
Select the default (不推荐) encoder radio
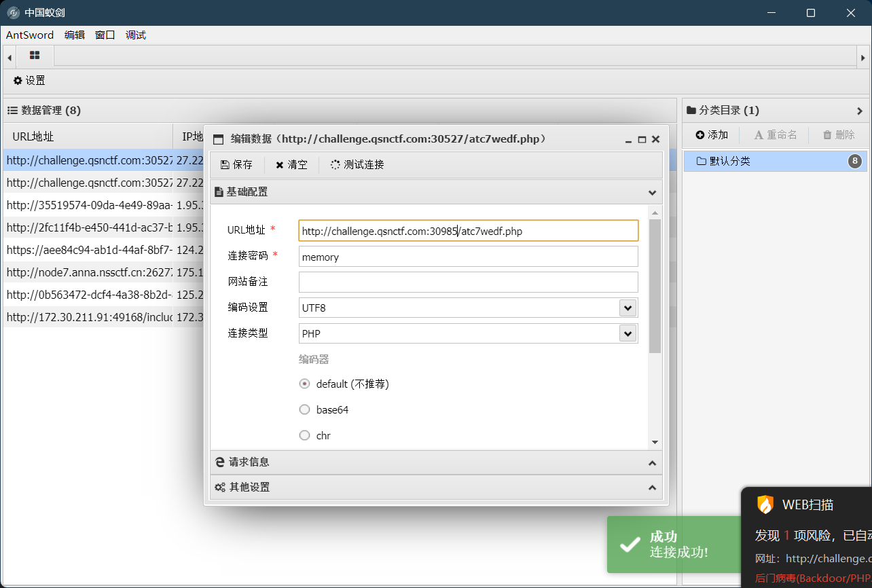click(x=305, y=384)
